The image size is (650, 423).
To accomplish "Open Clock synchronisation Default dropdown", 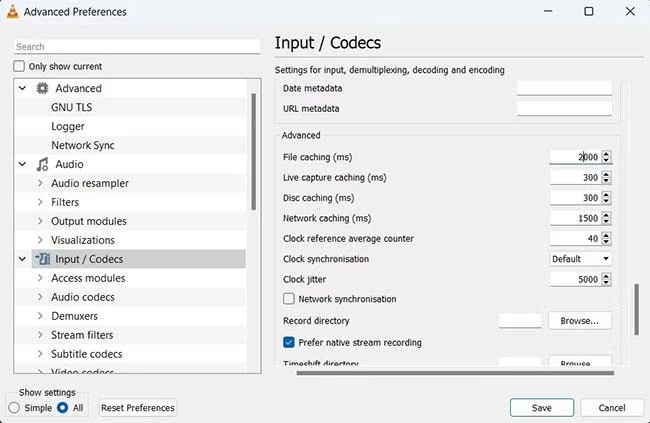I will tap(580, 259).
